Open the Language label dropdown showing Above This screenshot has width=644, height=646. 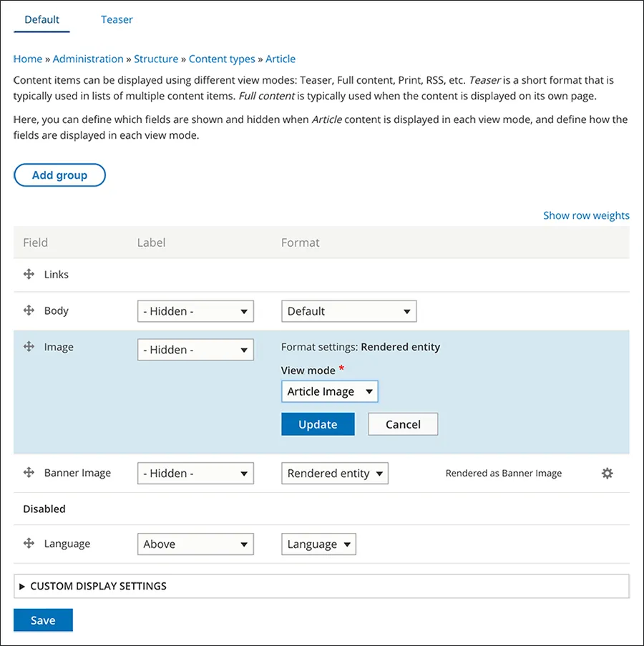(195, 544)
